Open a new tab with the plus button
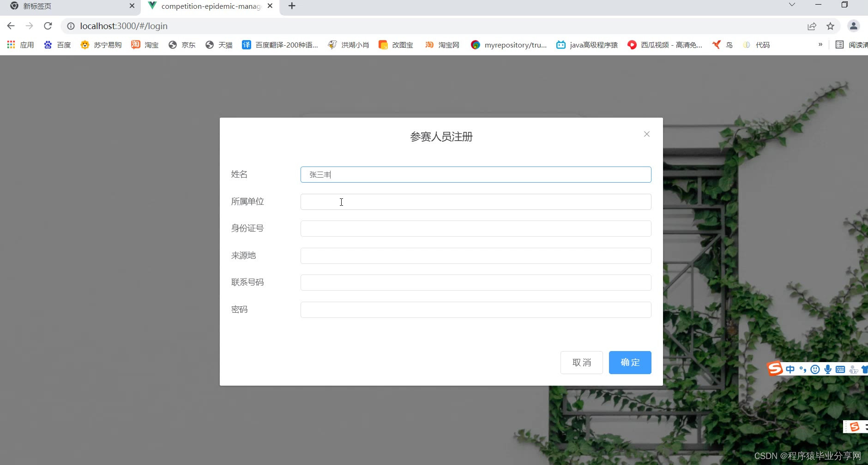The height and width of the screenshot is (465, 868). 292,6
